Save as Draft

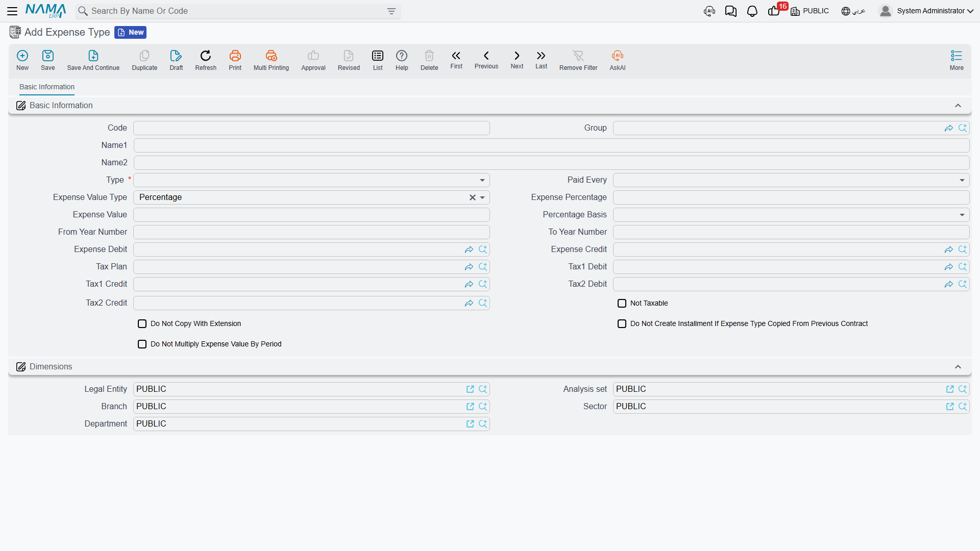click(x=176, y=60)
